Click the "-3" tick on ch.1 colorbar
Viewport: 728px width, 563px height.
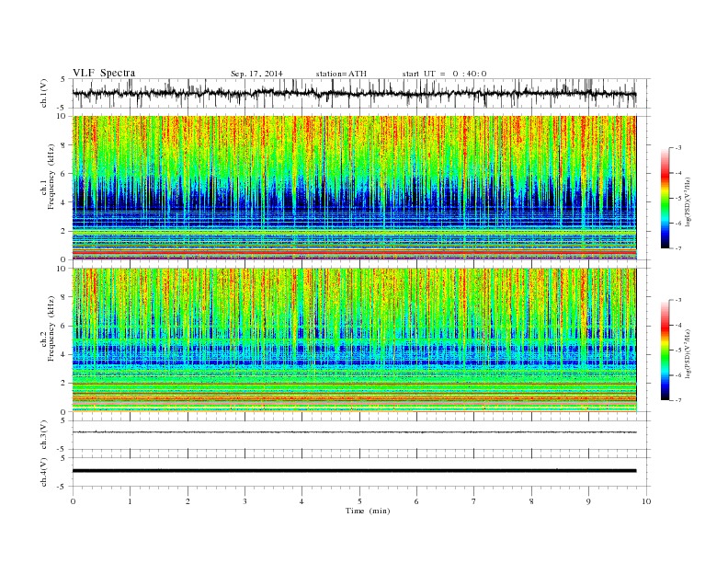click(x=678, y=148)
